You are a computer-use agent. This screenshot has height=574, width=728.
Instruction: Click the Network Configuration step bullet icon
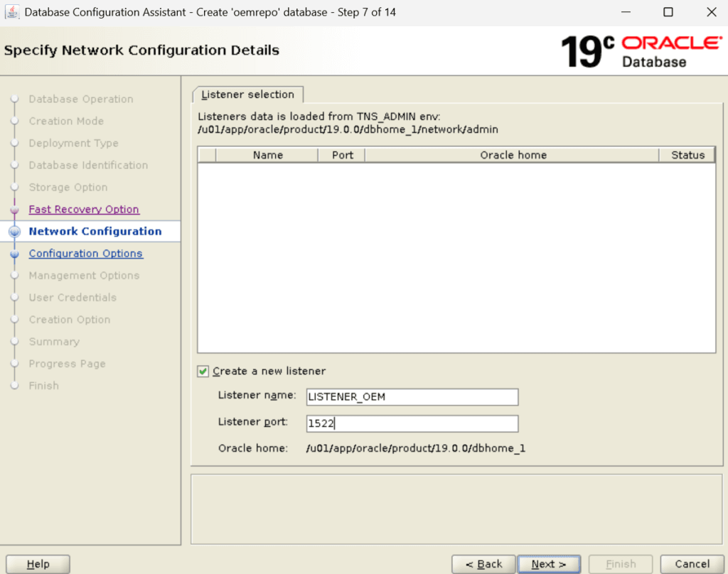(15, 232)
